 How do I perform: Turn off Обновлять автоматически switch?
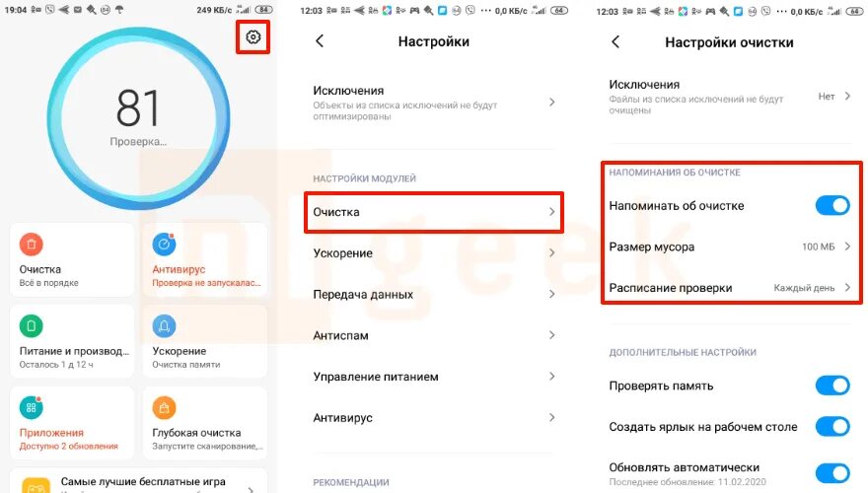tap(832, 473)
